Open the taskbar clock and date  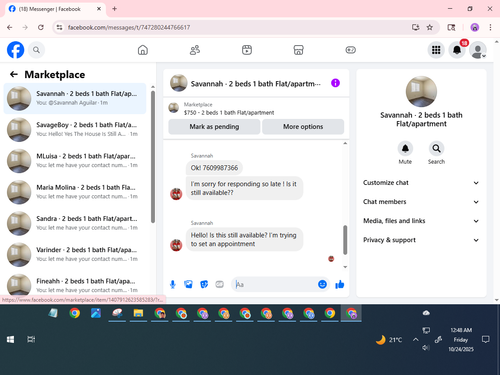click(x=461, y=340)
